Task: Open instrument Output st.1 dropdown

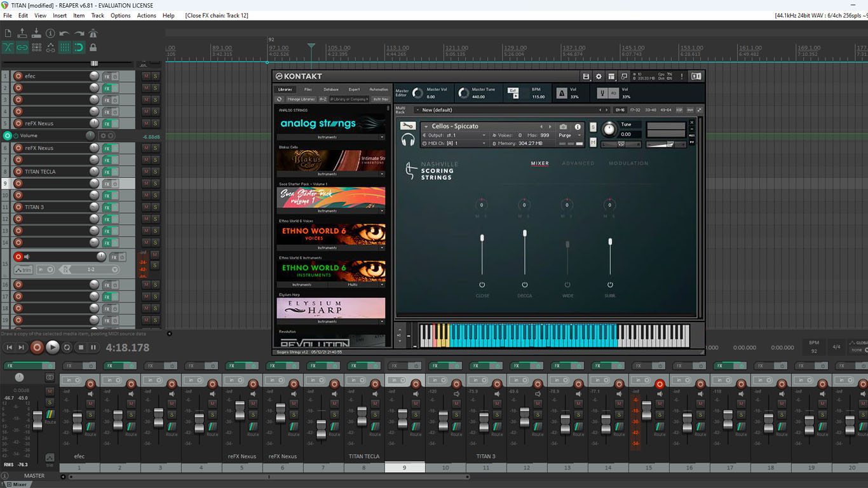Action: click(454, 135)
